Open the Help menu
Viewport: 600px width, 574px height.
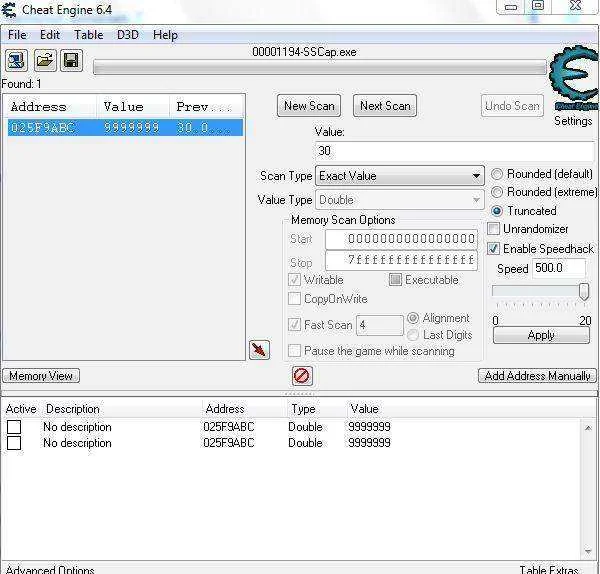165,35
